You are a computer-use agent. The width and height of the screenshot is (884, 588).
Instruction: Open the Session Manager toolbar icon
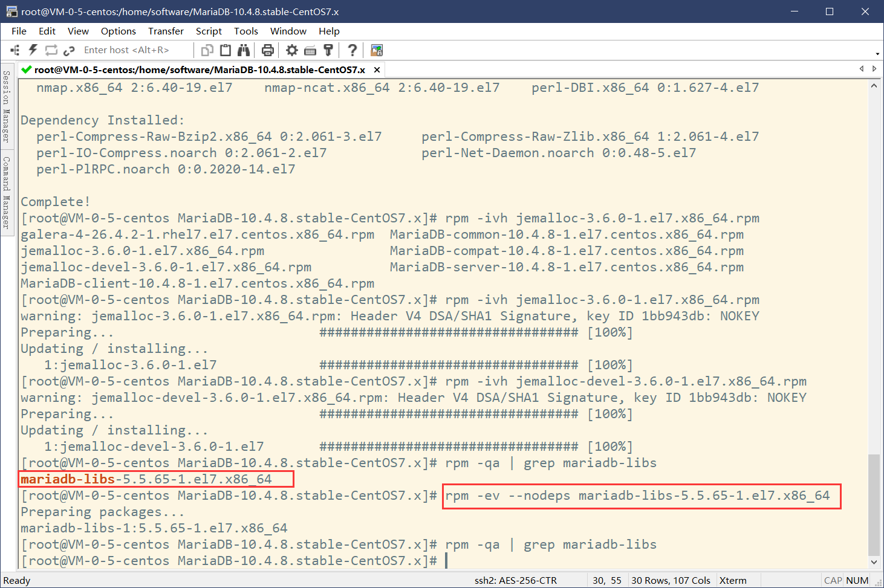[15, 50]
